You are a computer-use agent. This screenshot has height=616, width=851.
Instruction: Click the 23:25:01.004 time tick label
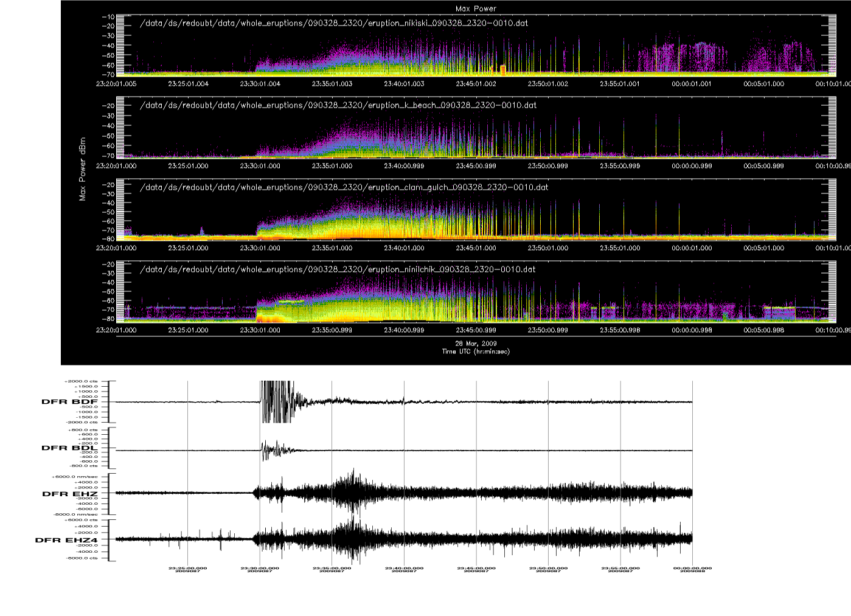pyautogui.click(x=188, y=84)
